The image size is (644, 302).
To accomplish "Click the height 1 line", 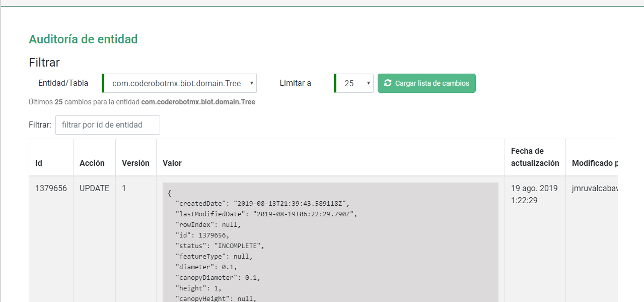I will 198,288.
